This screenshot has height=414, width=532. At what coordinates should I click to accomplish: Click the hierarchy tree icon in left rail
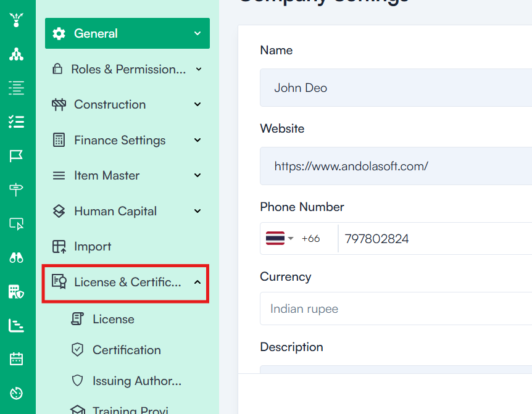tap(17, 54)
